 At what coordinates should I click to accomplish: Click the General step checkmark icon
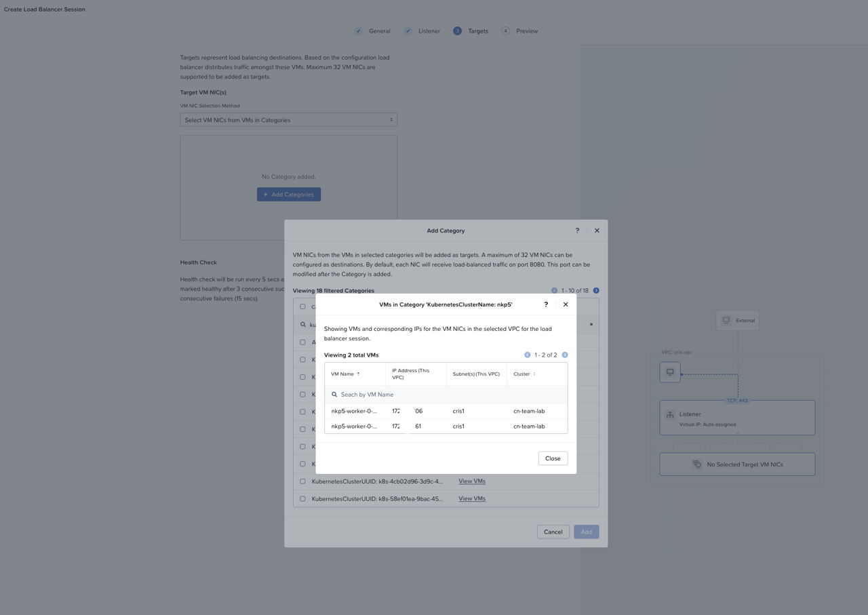coord(359,31)
